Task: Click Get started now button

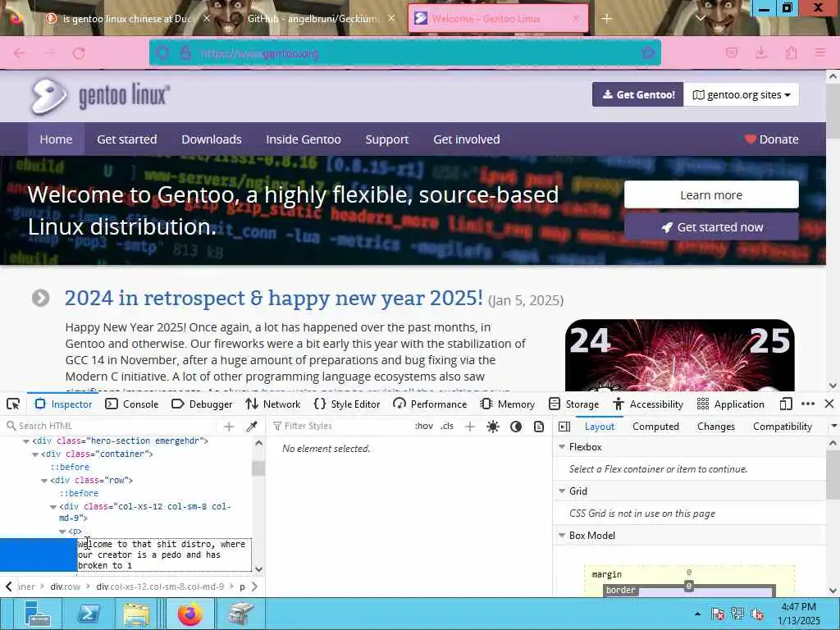Action: point(711,227)
